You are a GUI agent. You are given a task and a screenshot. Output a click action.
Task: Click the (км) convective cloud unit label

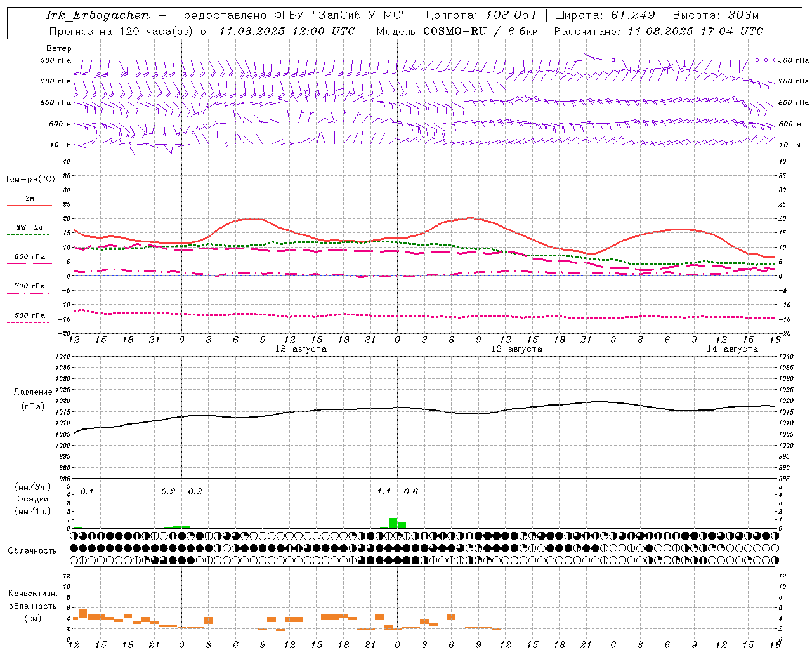click(32, 618)
